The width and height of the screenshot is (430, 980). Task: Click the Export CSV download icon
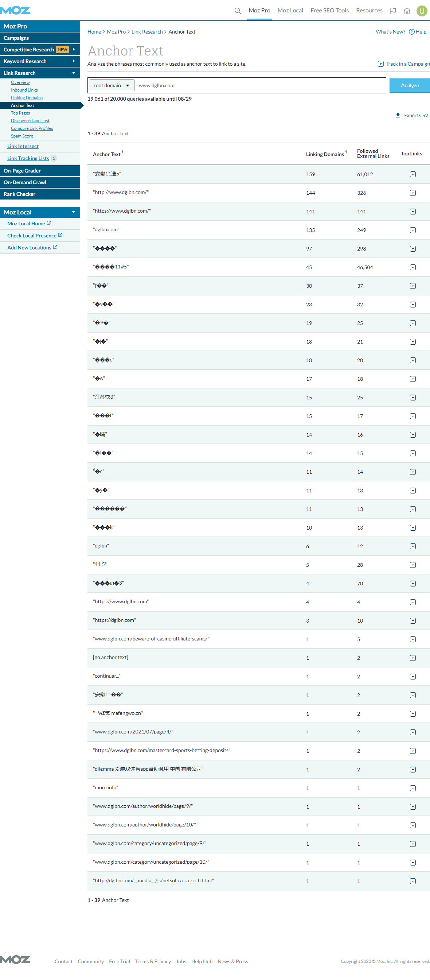398,115
